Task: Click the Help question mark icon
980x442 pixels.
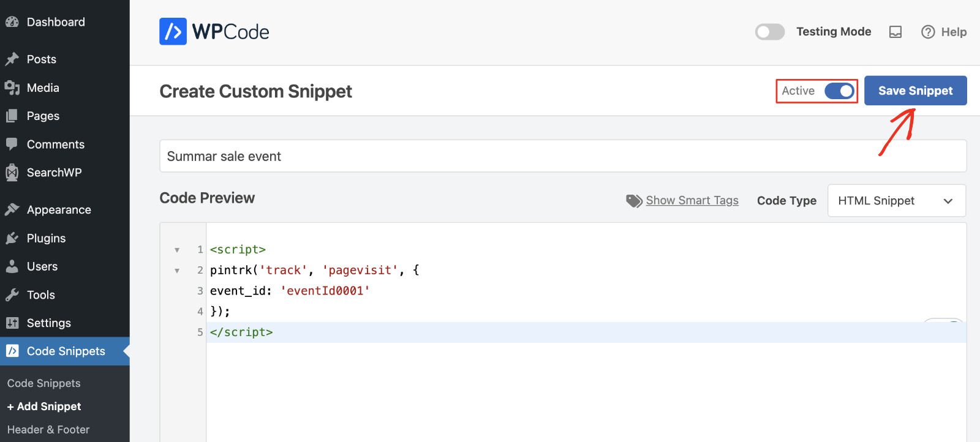Action: pyautogui.click(x=928, y=32)
